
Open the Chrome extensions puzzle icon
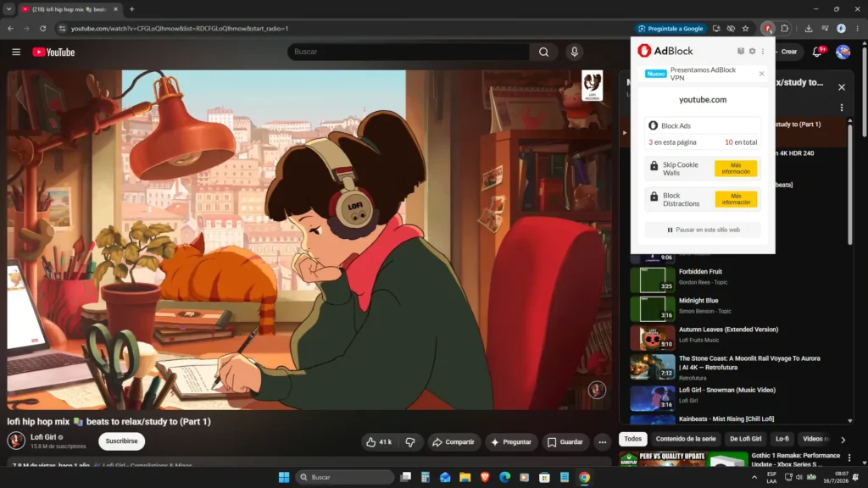click(784, 28)
